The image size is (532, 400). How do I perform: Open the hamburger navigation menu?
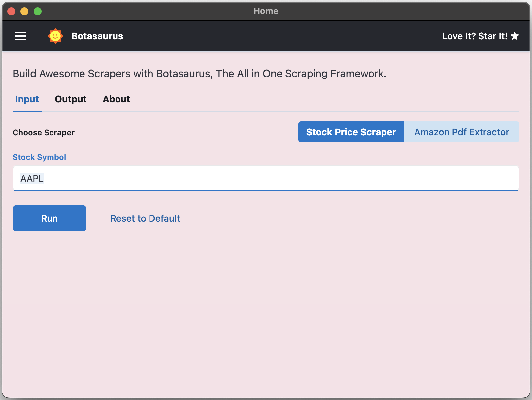point(20,36)
